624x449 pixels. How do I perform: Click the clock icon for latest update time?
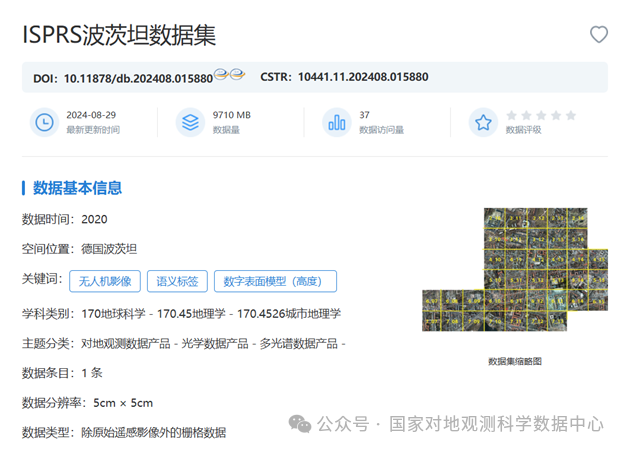click(x=45, y=122)
